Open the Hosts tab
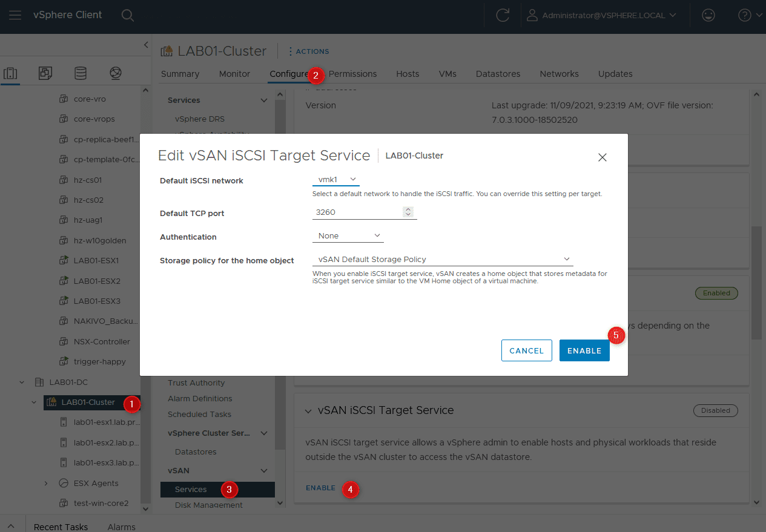The height and width of the screenshot is (532, 766). click(x=408, y=74)
